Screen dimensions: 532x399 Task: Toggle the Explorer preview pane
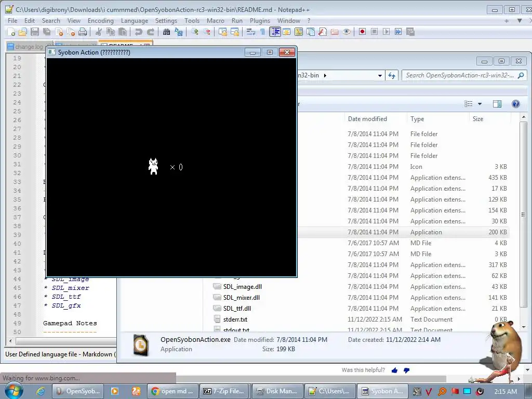497,104
